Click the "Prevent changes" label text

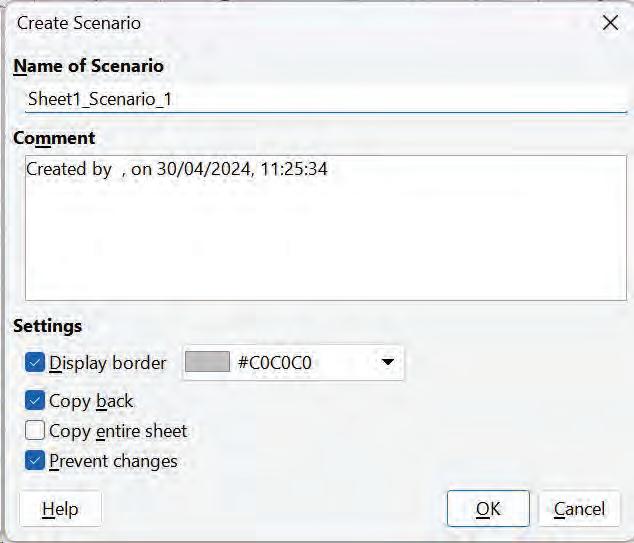click(113, 461)
